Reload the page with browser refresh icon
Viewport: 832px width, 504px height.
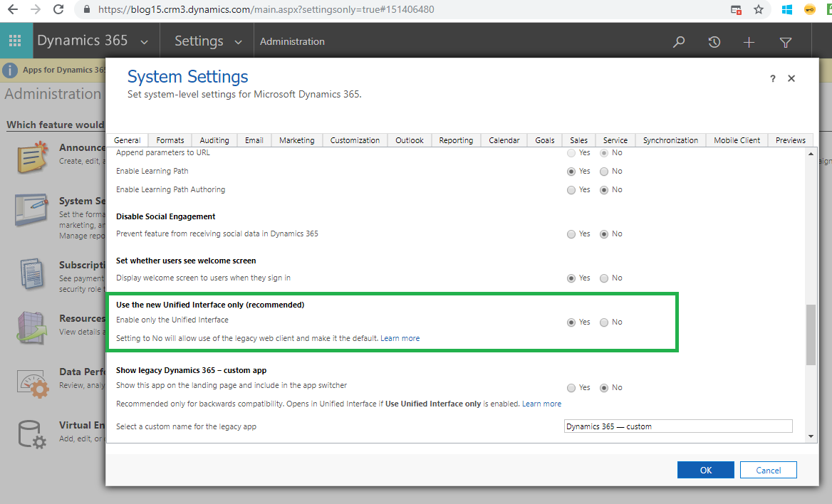pos(58,10)
